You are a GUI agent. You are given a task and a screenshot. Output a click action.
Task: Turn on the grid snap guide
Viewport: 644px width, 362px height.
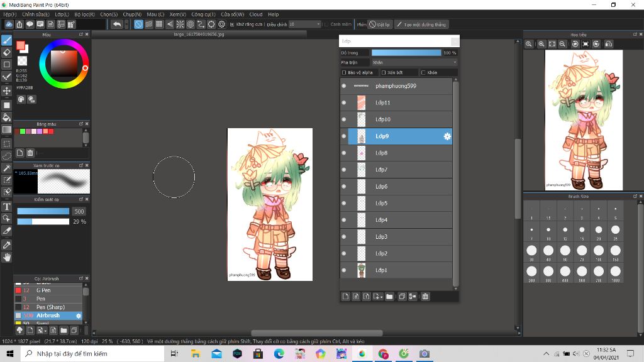[x=159, y=25]
